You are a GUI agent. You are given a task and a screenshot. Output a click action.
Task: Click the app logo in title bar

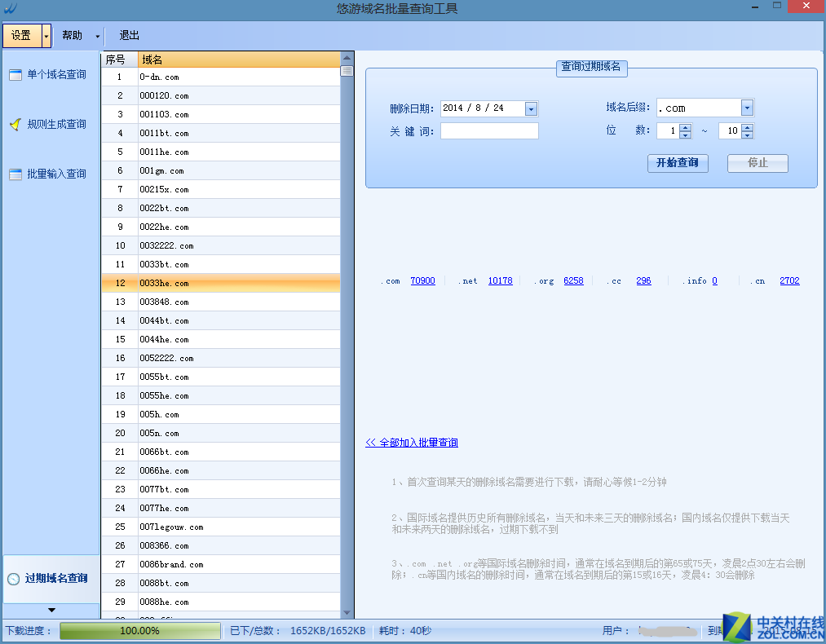(x=10, y=8)
